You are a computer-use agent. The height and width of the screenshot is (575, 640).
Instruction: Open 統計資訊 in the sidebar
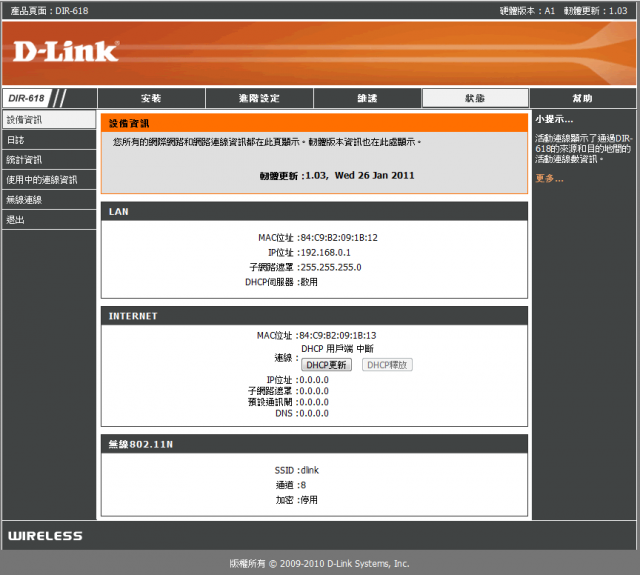point(49,160)
